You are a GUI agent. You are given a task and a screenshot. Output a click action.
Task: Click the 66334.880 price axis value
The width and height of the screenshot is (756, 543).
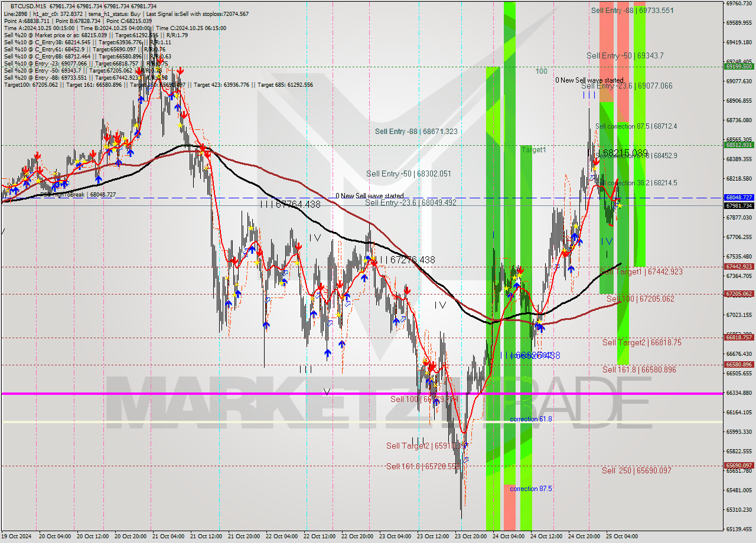click(739, 392)
